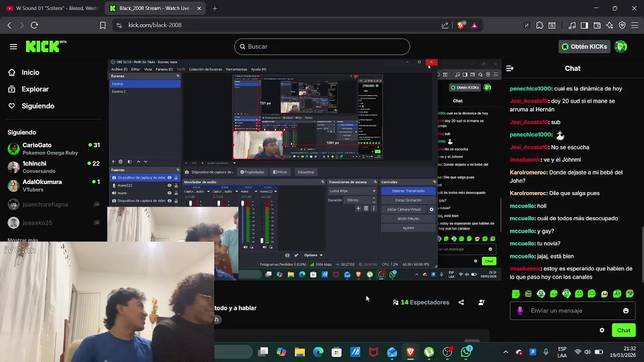
Task: Open Brave Wallet icon
Action: pos(597,25)
